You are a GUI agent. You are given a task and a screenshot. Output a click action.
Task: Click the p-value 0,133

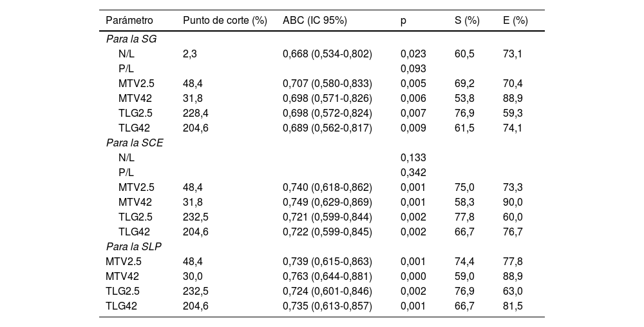[x=413, y=157]
